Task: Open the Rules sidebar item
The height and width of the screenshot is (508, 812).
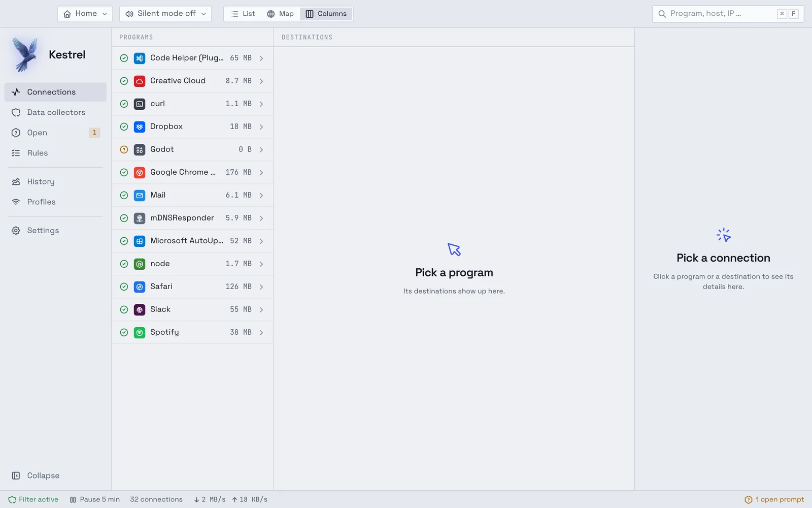Action: 55,153
